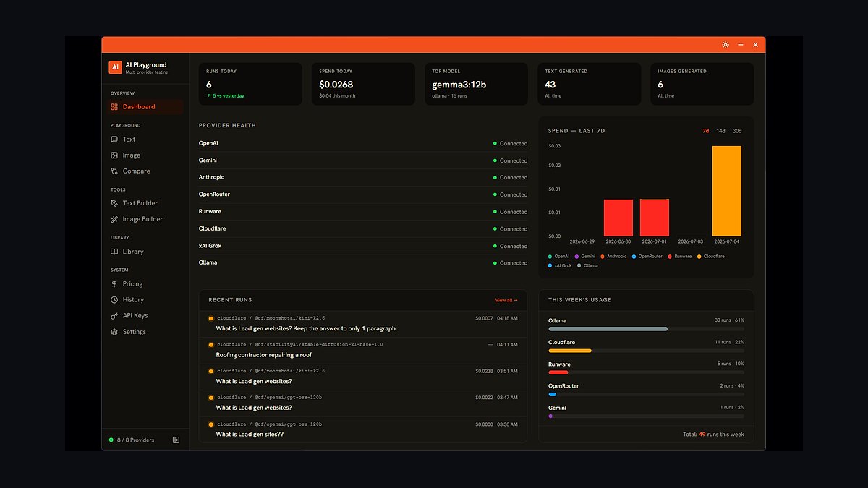Screen dimensions: 868x488
Task: Navigate to the Library page
Action: (x=144, y=252)
